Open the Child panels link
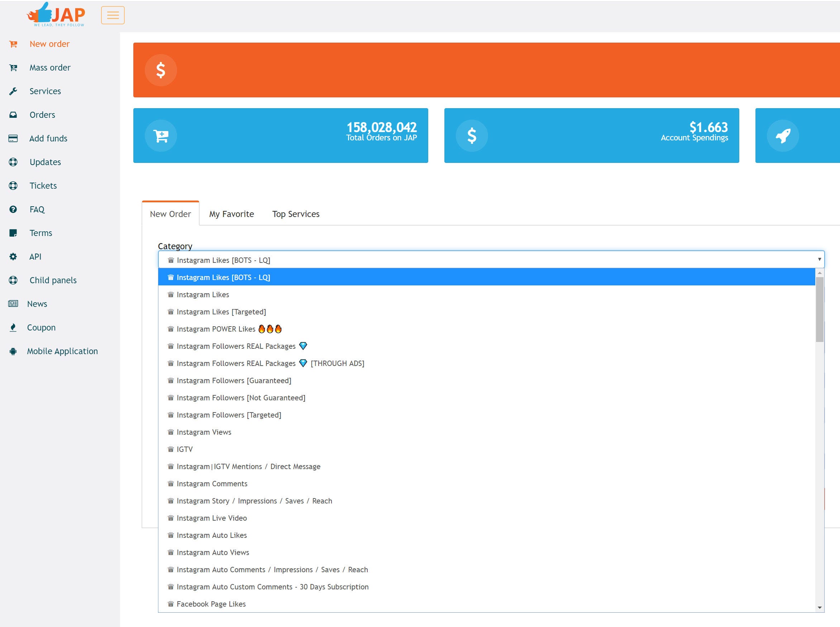Image resolution: width=840 pixels, height=627 pixels. tap(53, 280)
